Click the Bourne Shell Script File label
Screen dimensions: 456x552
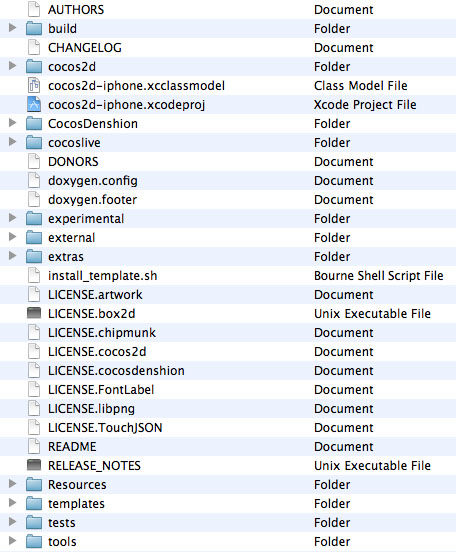click(x=379, y=276)
